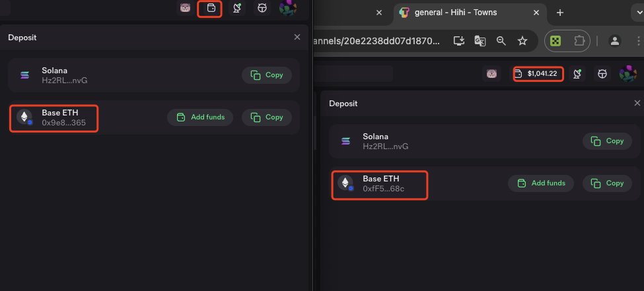Add funds to Base ETH 0x9e8...365
This screenshot has width=644, height=291.
[200, 117]
